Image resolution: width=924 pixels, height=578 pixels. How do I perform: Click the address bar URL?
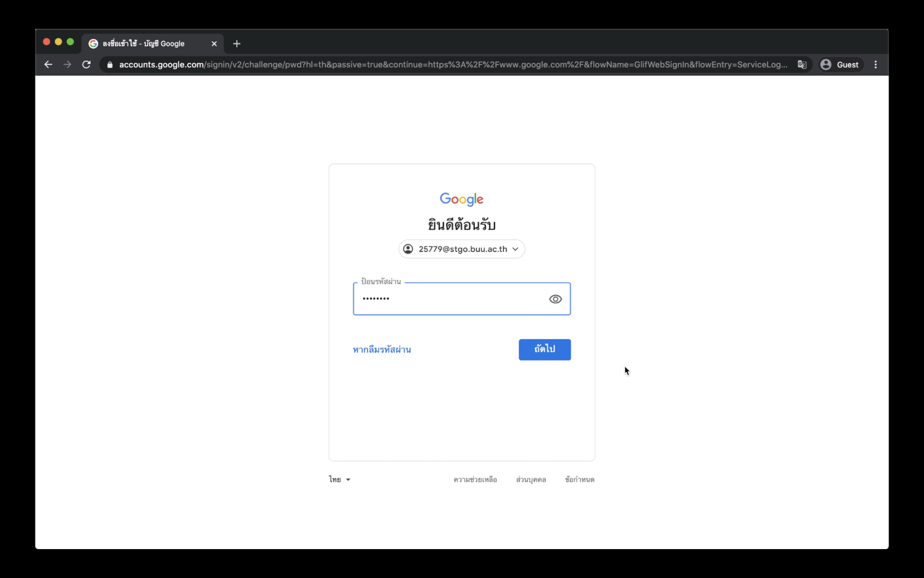453,65
